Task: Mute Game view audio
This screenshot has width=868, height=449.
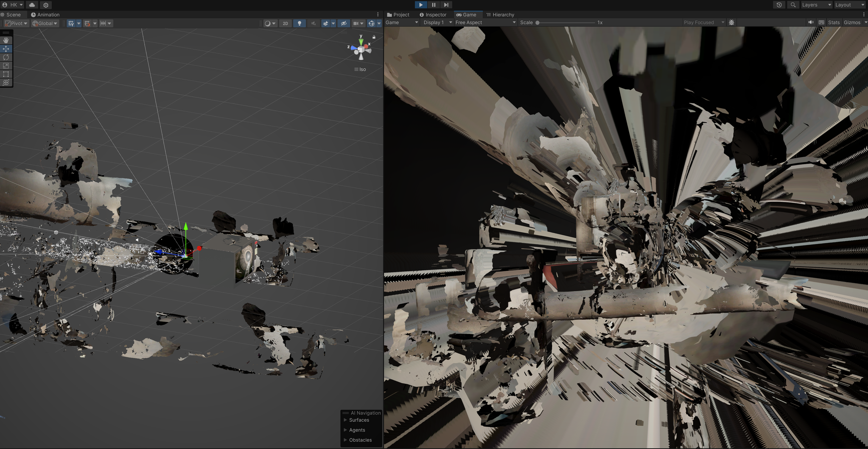Action: point(811,22)
